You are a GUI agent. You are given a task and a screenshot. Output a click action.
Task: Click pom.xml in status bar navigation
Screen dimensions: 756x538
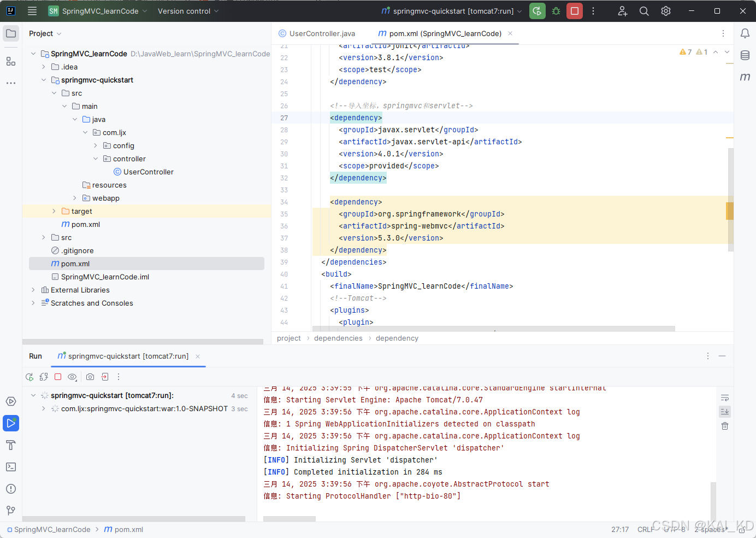click(124, 529)
